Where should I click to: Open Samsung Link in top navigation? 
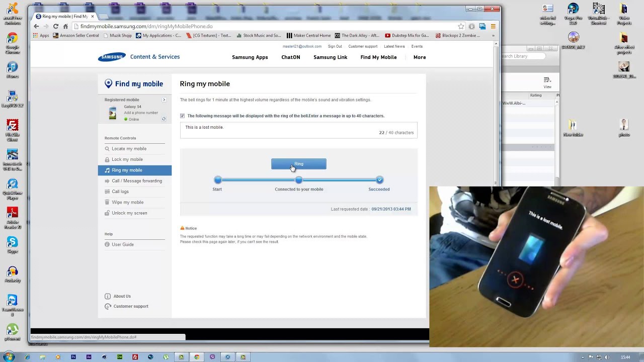[330, 57]
